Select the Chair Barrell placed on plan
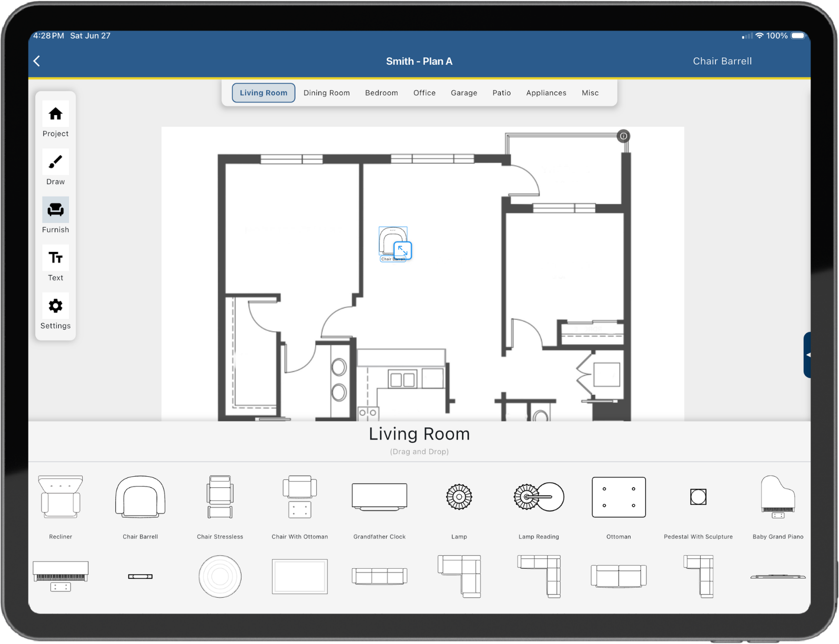The width and height of the screenshot is (839, 644). [392, 241]
